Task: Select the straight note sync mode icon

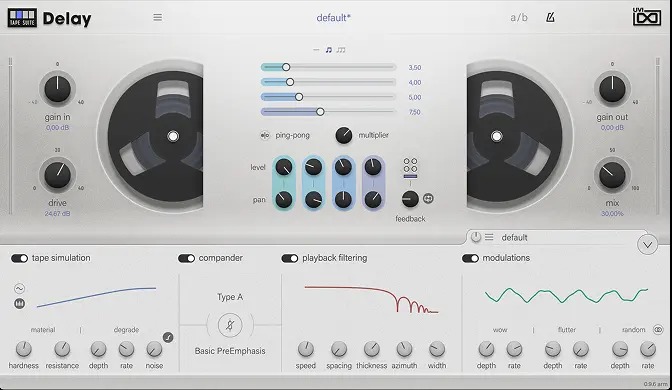Action: (x=329, y=50)
